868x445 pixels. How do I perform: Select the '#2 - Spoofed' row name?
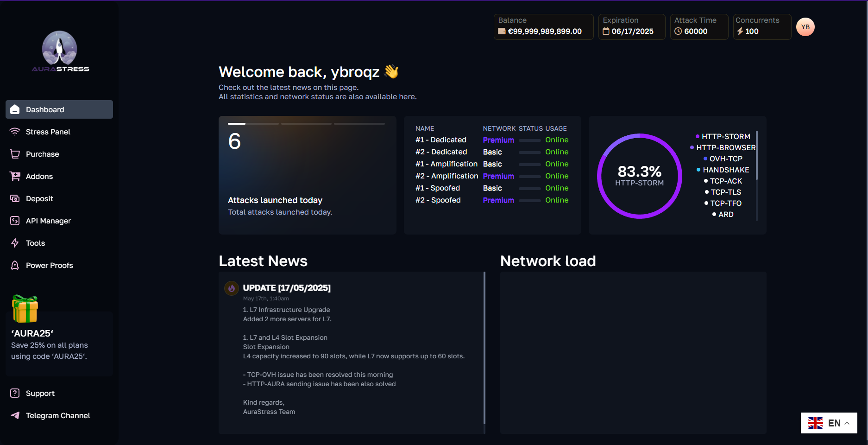pyautogui.click(x=438, y=200)
